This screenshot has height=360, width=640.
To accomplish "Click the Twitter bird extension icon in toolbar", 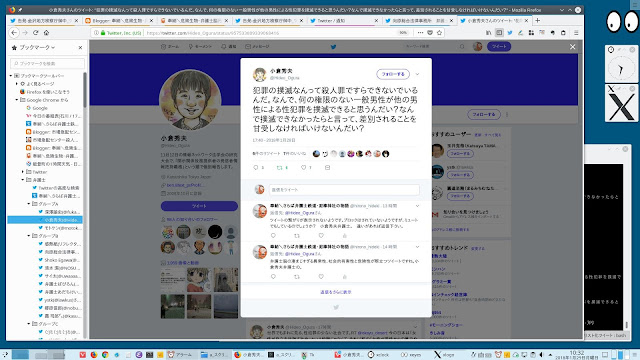I will click(x=510, y=33).
